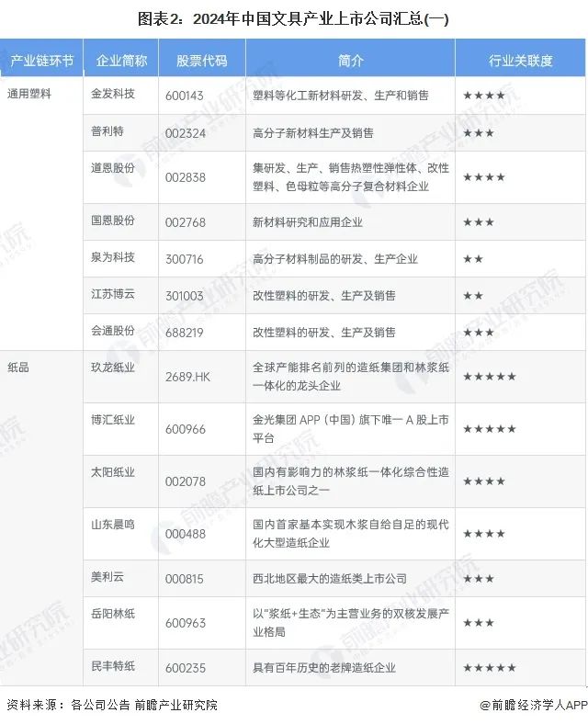Click the column header 简介
This screenshot has width=588, height=724.
coord(350,61)
